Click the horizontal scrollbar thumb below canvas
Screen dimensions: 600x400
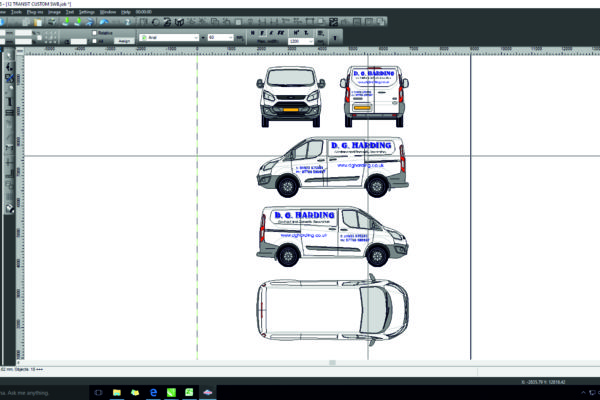tap(333, 362)
